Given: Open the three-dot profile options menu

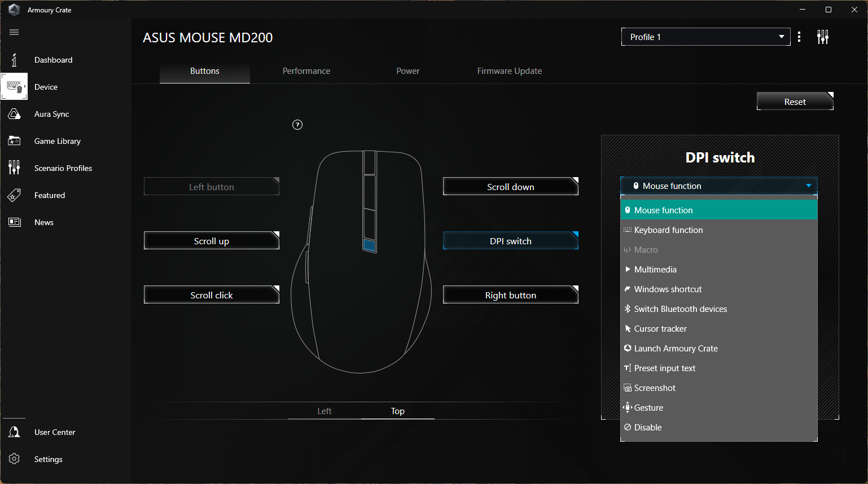Looking at the screenshot, I should (799, 37).
